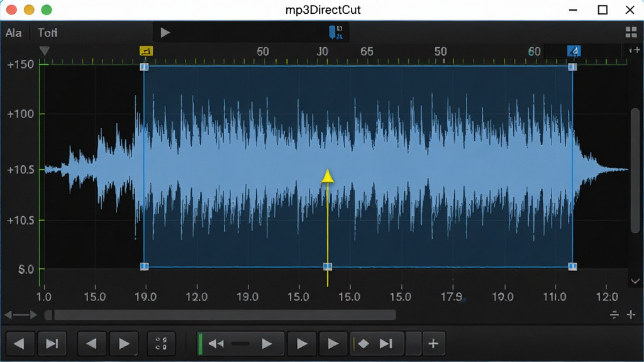The image size is (644, 362).
Task: Click the 5.0 level label
Action: (x=26, y=270)
